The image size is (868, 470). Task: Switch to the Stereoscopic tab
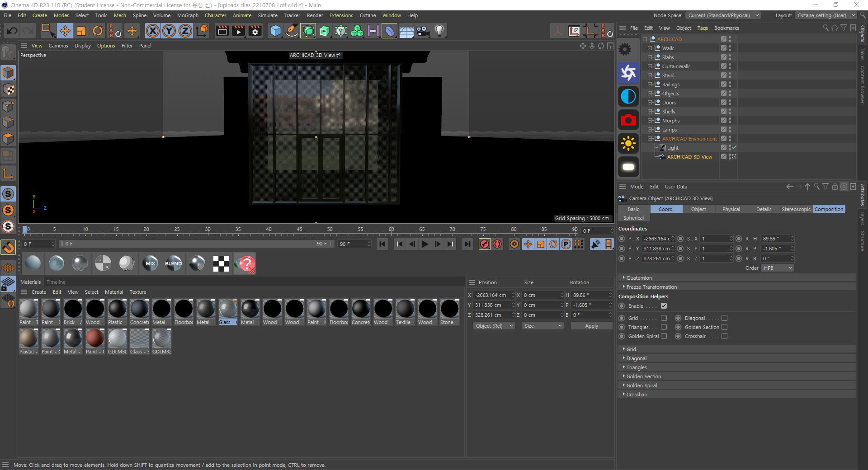click(796, 209)
